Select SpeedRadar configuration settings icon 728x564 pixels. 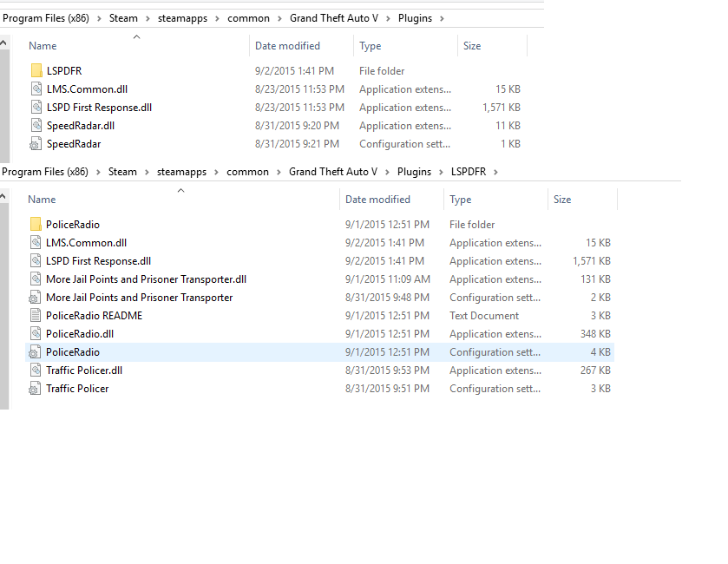36,144
